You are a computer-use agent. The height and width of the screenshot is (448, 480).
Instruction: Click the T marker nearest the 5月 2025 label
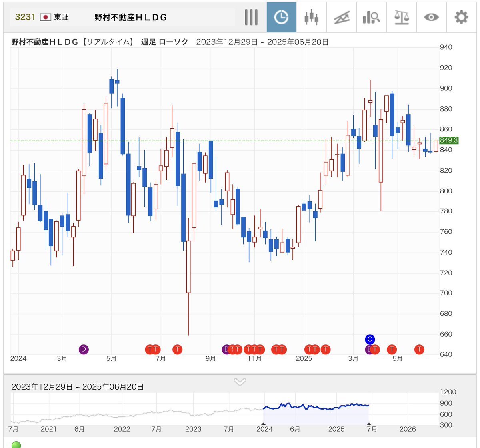point(392,350)
